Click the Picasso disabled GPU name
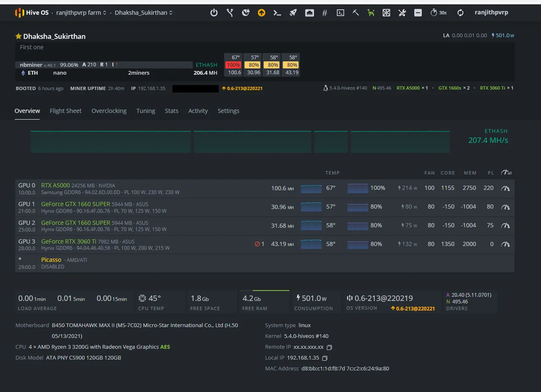Viewport: 541px width, 392px height. [51, 260]
